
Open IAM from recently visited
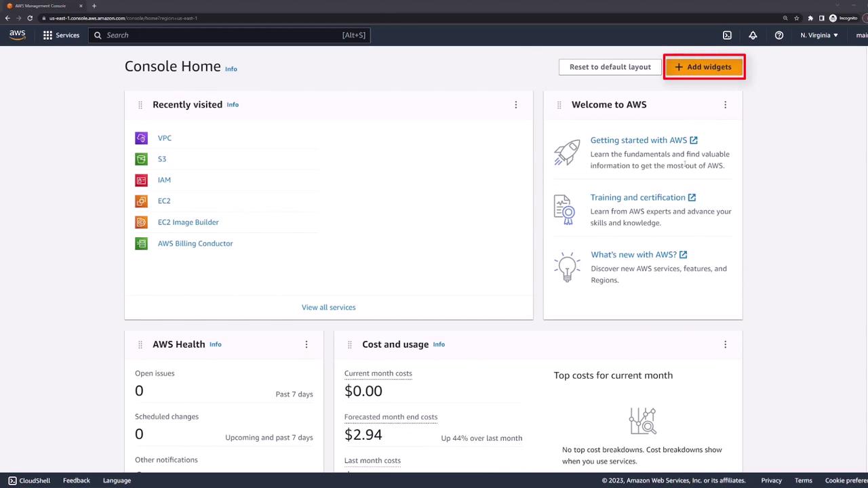click(164, 180)
